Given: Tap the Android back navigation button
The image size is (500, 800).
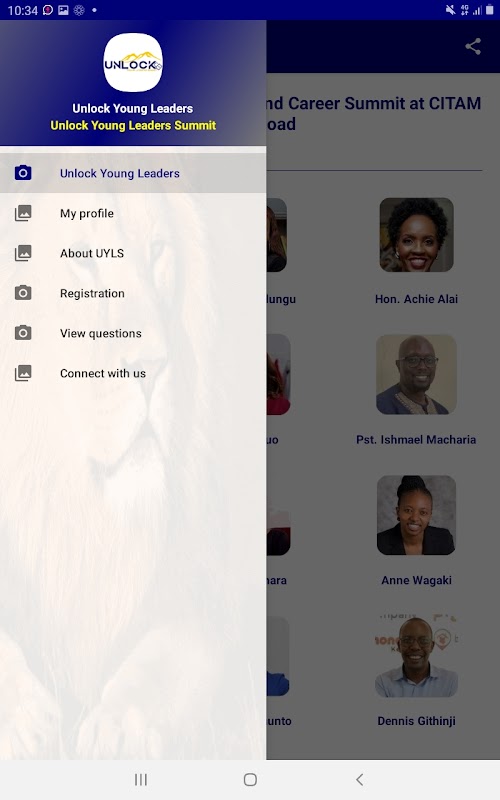Looking at the screenshot, I should click(360, 779).
